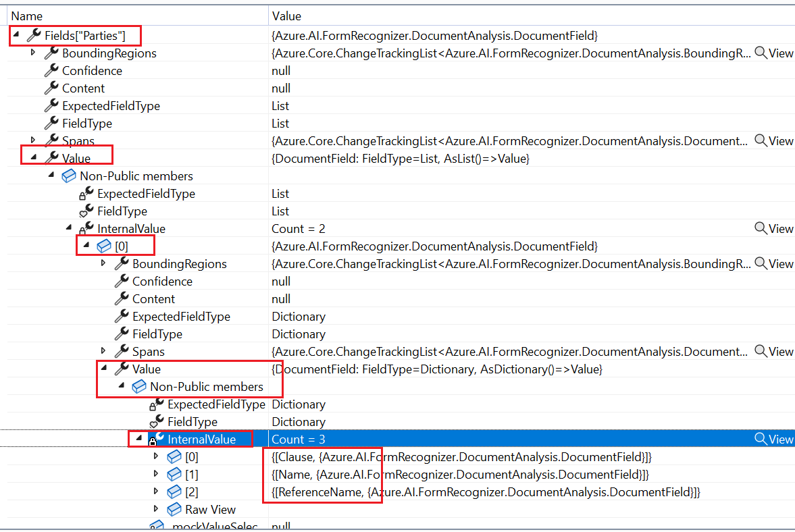Click the wrench icon of FieldType with value Dictionary under [0]
795x532 pixels.
[x=121, y=334]
